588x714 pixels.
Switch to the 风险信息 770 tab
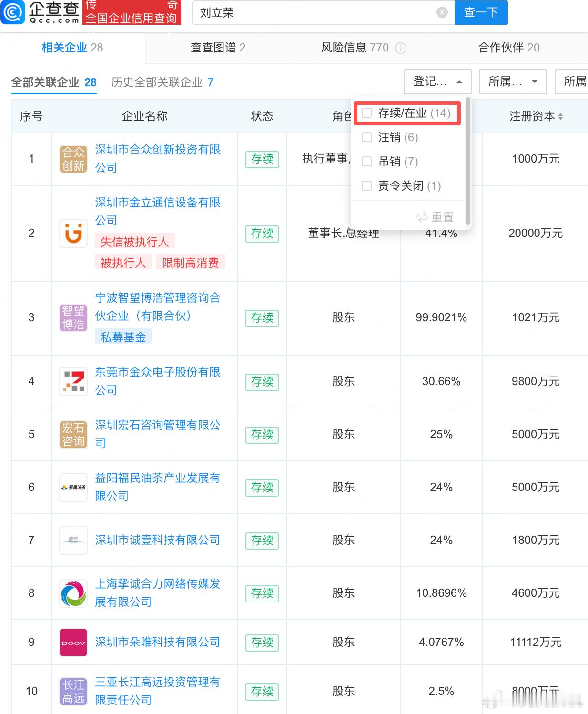pyautogui.click(x=355, y=48)
